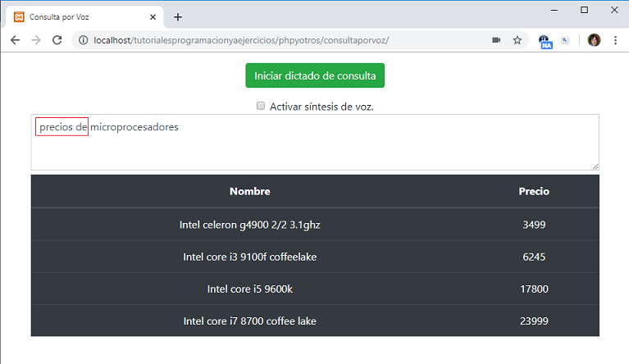The height and width of the screenshot is (364, 629).
Task: Open Chrome three-dot menu
Action: click(x=615, y=40)
